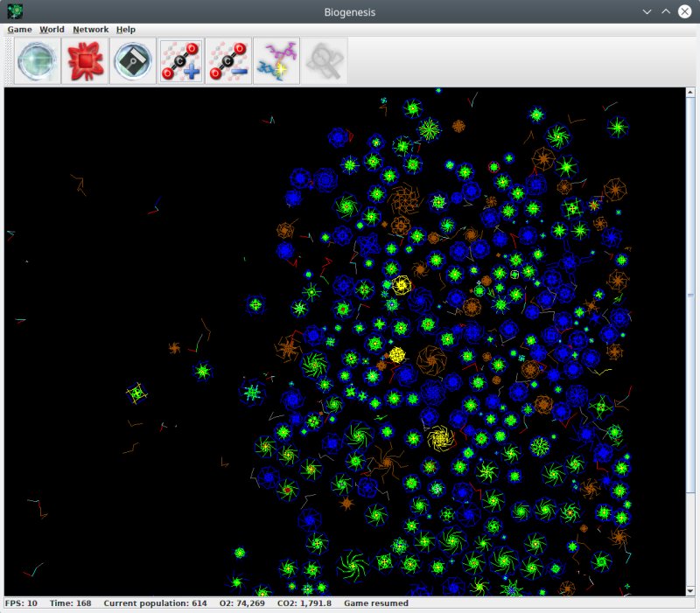Select the large yellow spiral organism
700x613 pixels.
[x=439, y=437]
